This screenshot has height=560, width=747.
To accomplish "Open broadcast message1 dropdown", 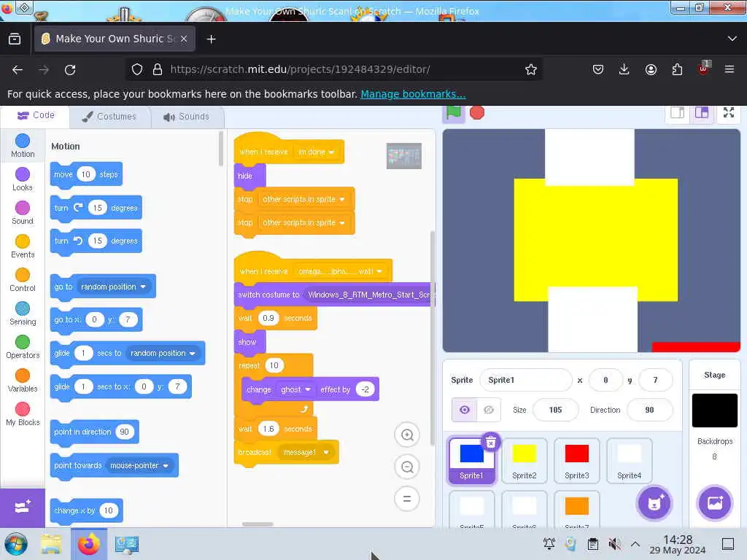I will point(306,452).
